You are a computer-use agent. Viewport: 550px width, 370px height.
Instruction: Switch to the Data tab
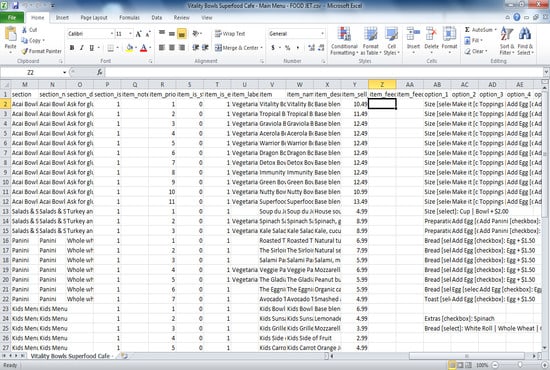coord(157,18)
